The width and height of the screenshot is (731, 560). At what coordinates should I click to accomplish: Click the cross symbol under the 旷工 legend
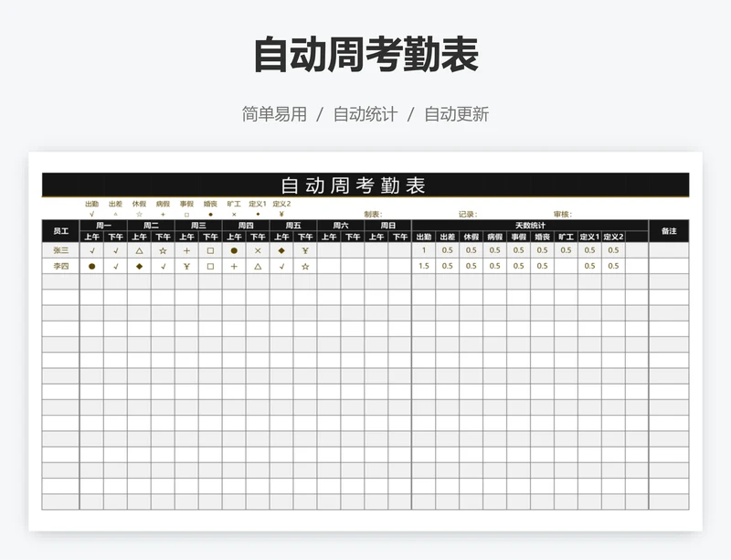pyautogui.click(x=234, y=215)
